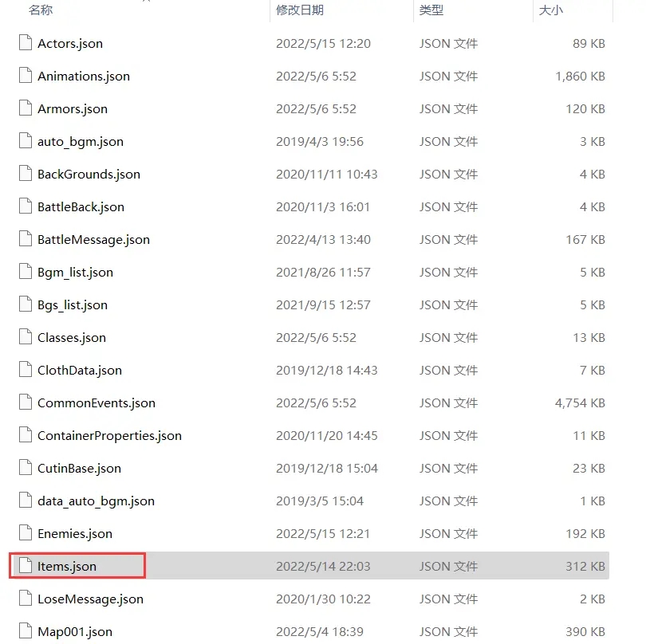Select the Enemies.json file icon
The image size is (646, 644).
coord(26,533)
